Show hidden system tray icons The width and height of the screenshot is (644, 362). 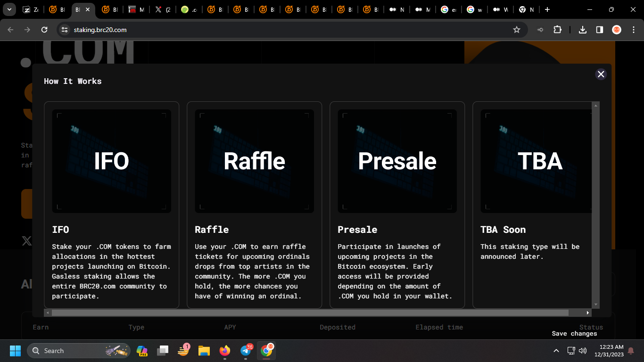click(x=556, y=351)
